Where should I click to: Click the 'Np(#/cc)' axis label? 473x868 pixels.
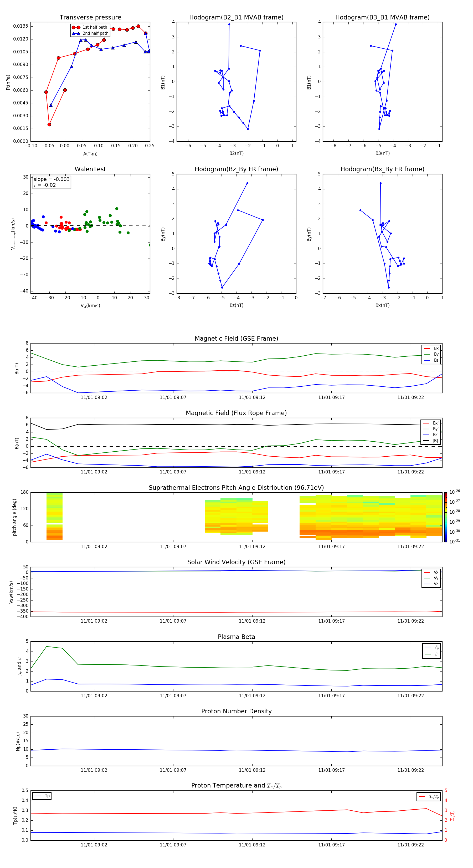[x=18, y=741]
